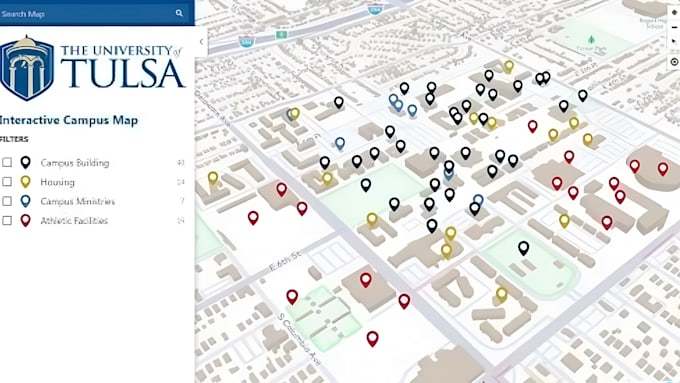Reset map bearing with the compass button
The height and width of the screenshot is (383, 680).
pos(674,41)
